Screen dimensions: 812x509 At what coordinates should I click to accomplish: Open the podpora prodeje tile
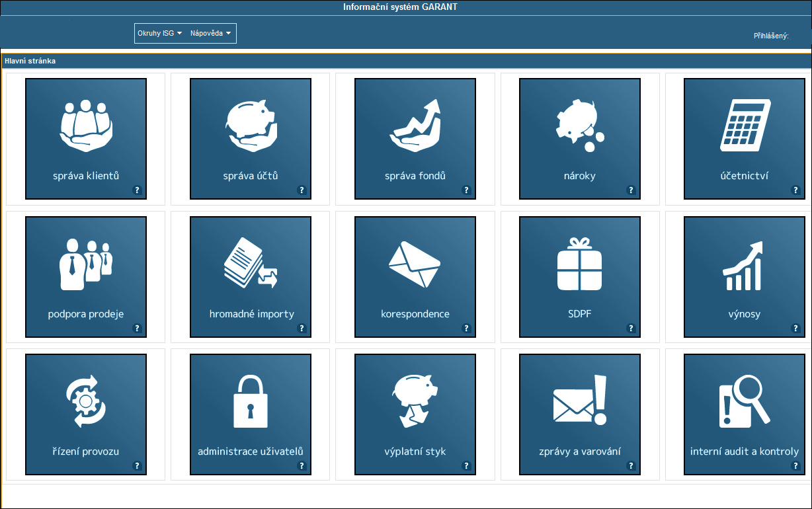(x=85, y=276)
